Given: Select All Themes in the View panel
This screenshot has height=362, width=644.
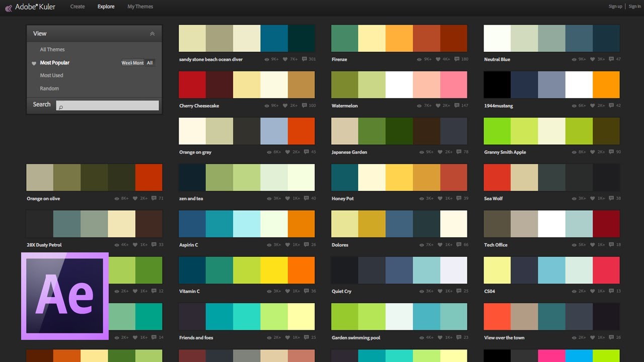Looking at the screenshot, I should [52, 50].
